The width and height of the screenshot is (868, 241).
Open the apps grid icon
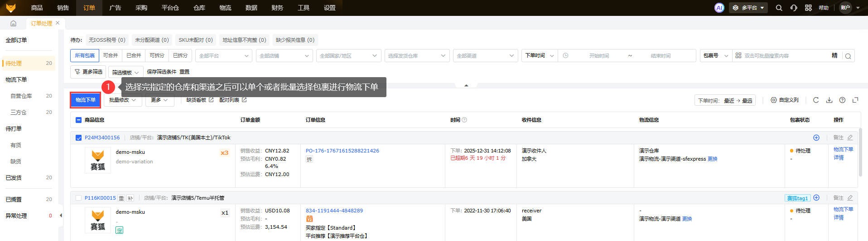(x=808, y=8)
